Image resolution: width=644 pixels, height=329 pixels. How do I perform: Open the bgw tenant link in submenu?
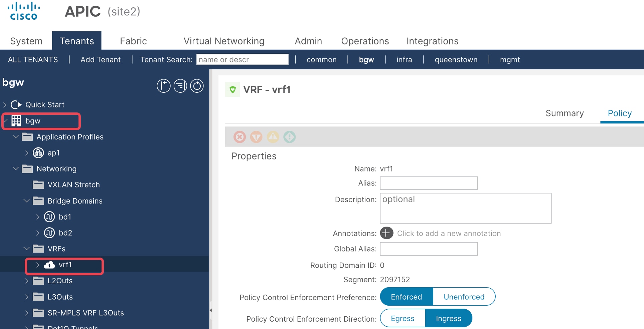[366, 60]
